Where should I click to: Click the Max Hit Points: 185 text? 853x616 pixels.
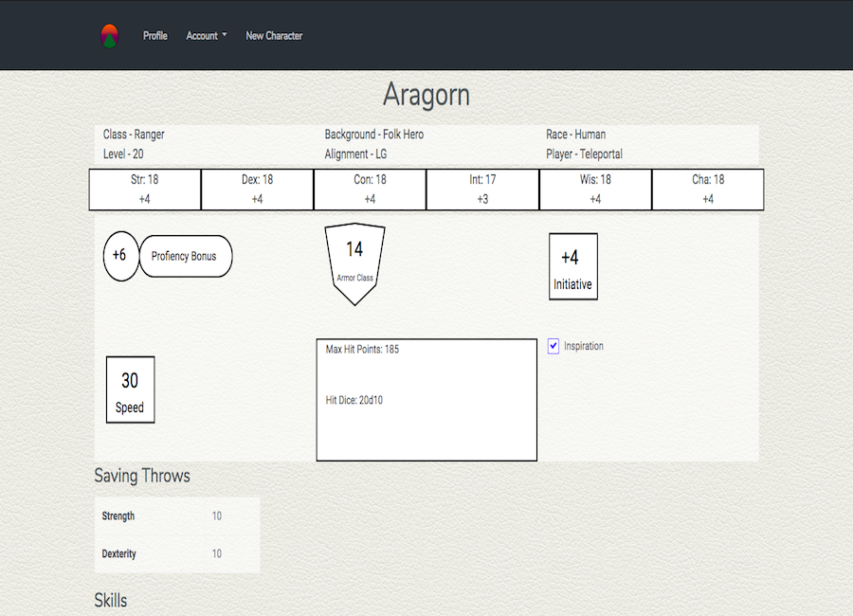click(x=362, y=350)
